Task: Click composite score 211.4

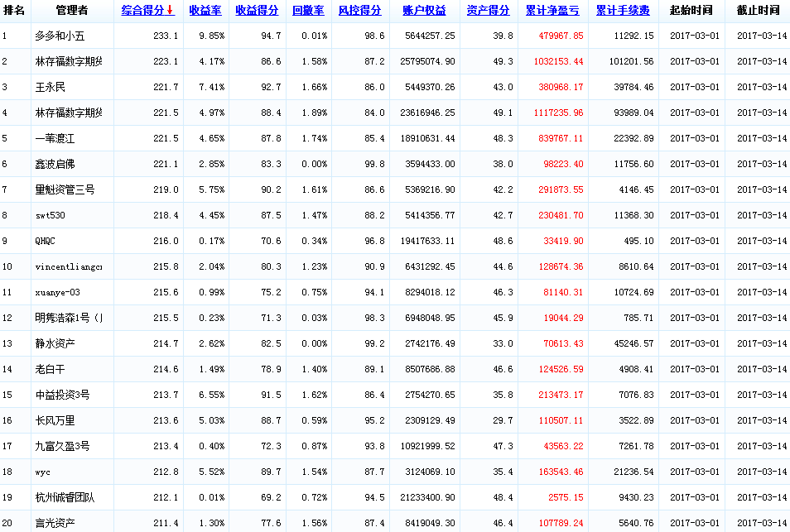Action: (166, 524)
